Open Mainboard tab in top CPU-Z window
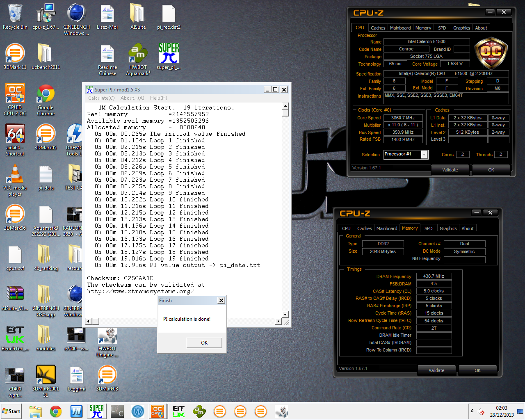The image size is (525, 420). [400, 28]
